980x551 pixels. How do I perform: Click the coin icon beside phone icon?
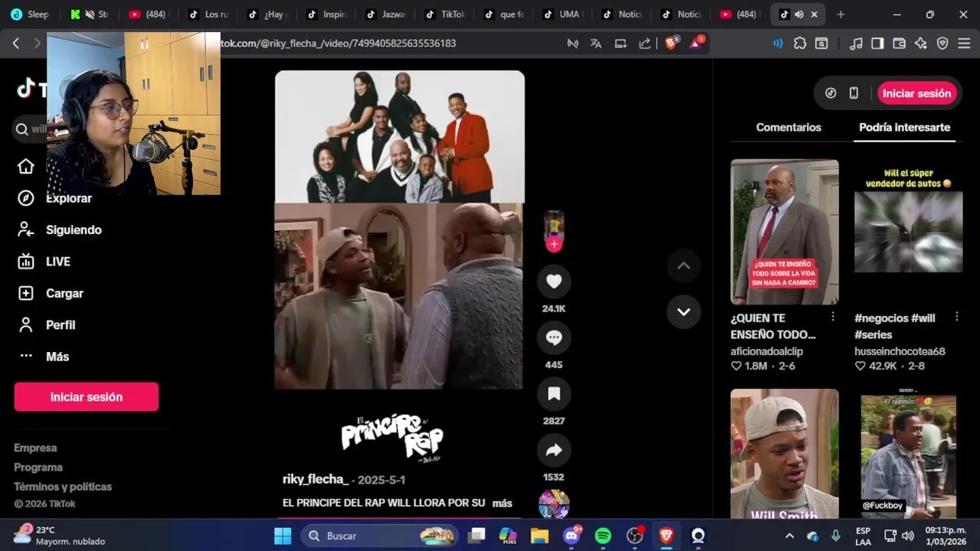[831, 93]
